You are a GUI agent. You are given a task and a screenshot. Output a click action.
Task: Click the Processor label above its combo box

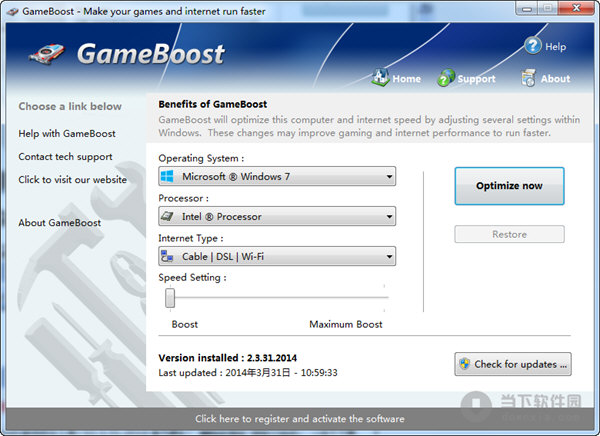[x=184, y=198]
